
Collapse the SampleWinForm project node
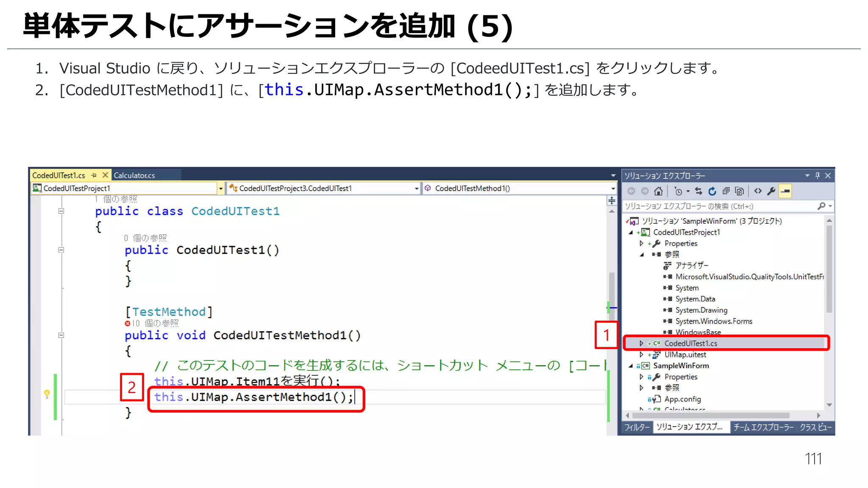[x=631, y=366]
